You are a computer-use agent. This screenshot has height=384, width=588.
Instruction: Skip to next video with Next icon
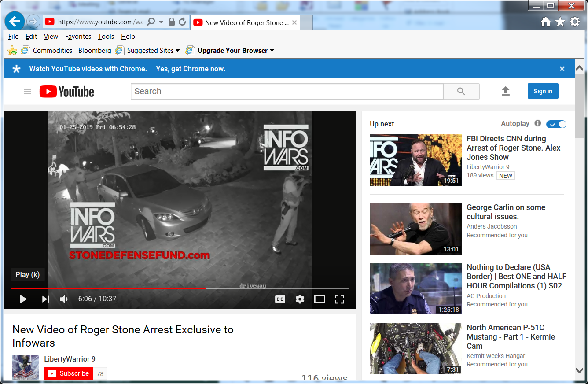pos(45,299)
